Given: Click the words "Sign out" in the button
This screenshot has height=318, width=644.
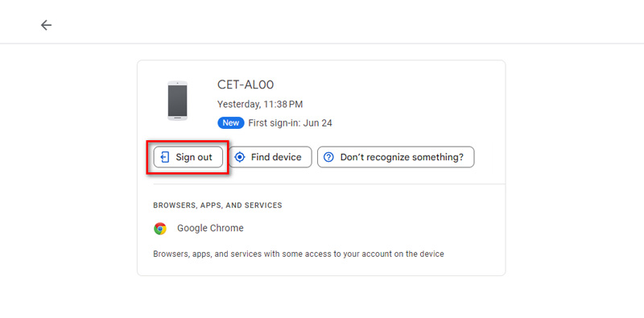Looking at the screenshot, I should (x=194, y=157).
